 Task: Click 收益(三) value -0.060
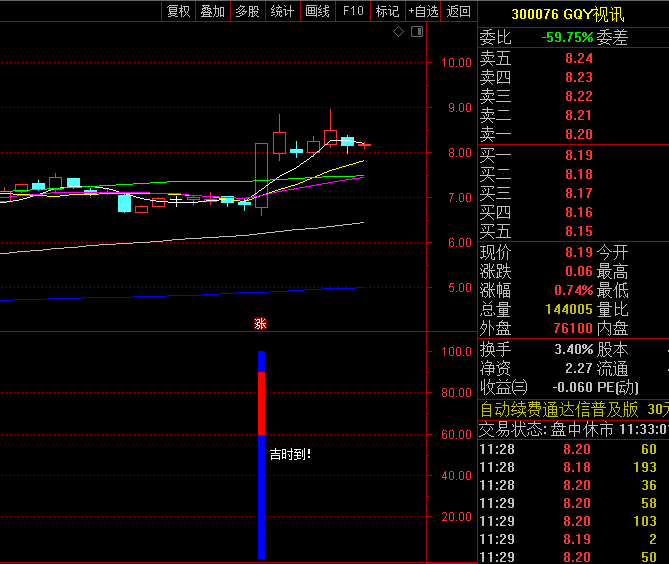click(x=573, y=387)
